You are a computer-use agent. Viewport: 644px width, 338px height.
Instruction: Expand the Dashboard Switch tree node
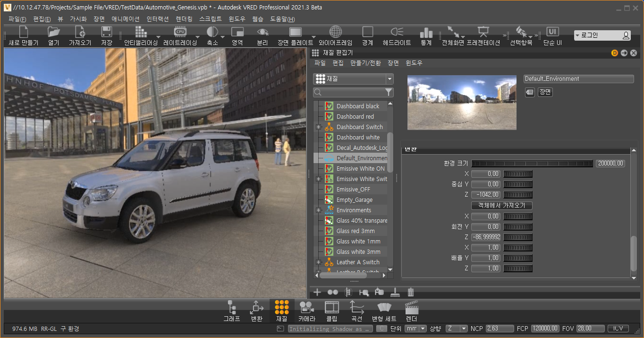(318, 127)
